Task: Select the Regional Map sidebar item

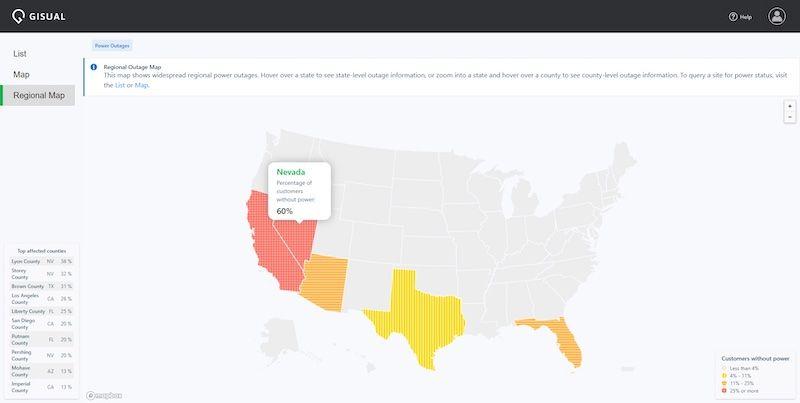Action: (x=39, y=95)
